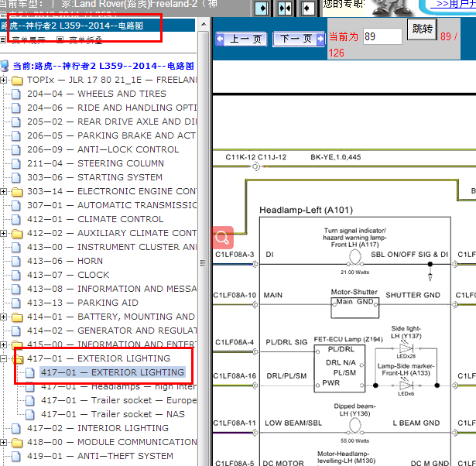Screen dimensions: 476x466
Task: Open 417-02 Interior Lighting document
Action: [98, 428]
